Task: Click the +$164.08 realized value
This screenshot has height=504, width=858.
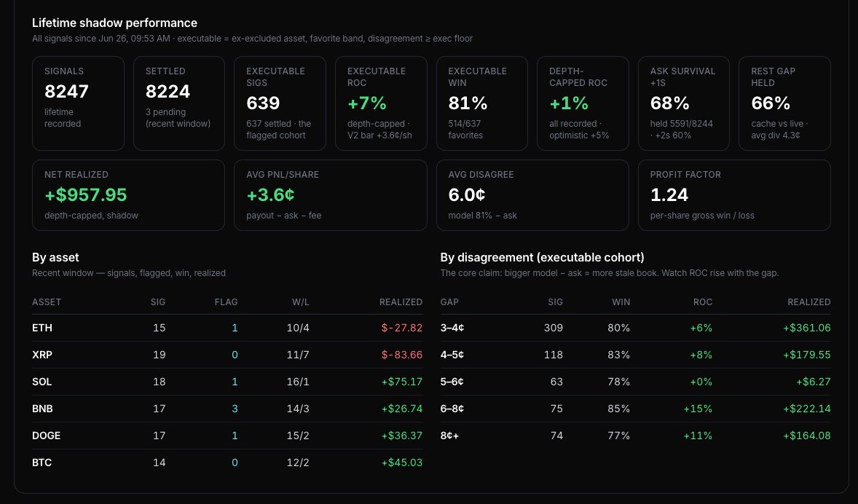Action: click(806, 436)
